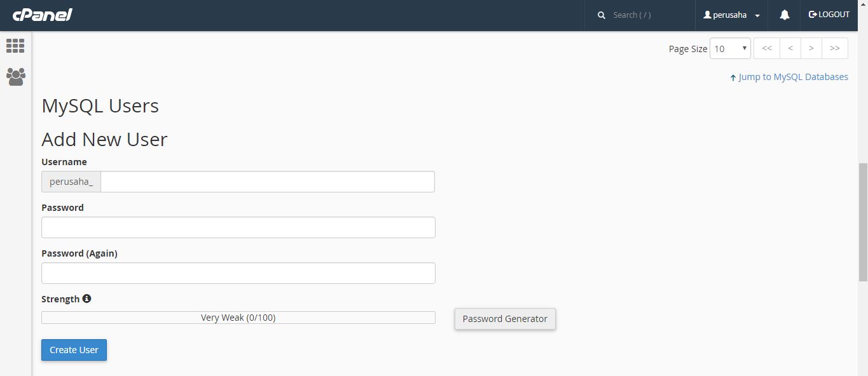Expand the Page Size dropdown
Screen dimensions: 868x376
point(730,48)
